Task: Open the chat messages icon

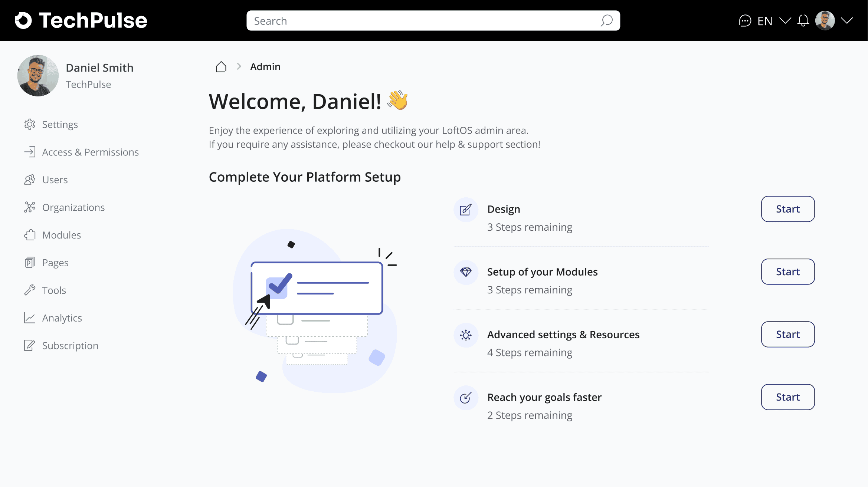Action: (745, 21)
